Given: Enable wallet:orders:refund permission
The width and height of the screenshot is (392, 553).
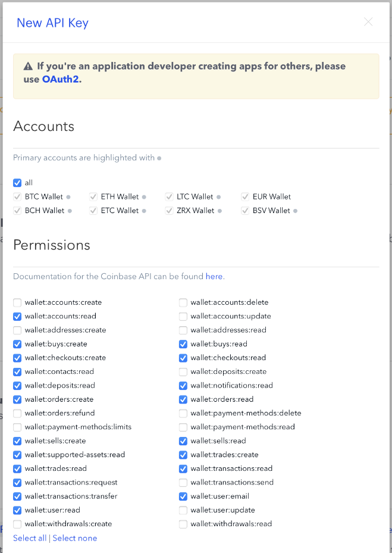Looking at the screenshot, I should click(x=17, y=413).
